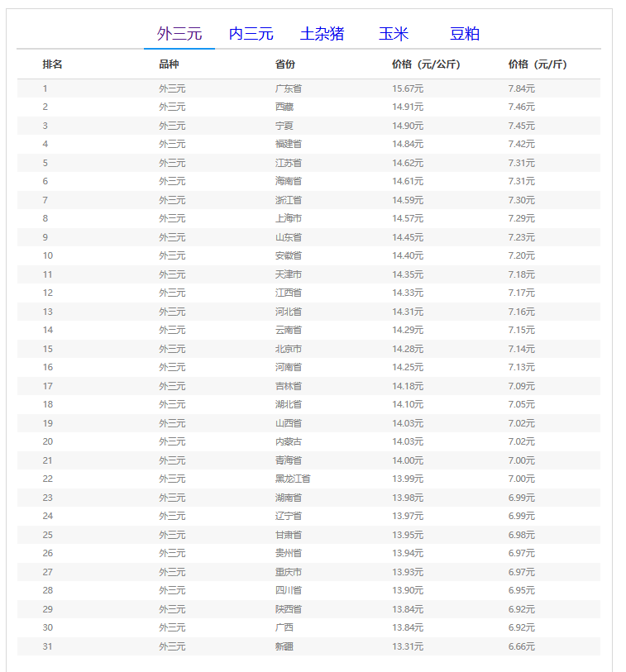Click the 新疆 row at rank 31
Screen dimensions: 626x672
284,646
